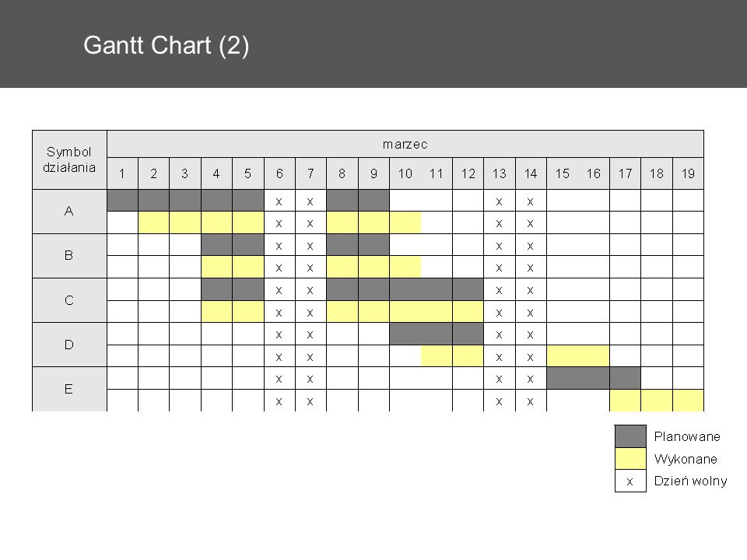Select the row header for activity C

[x=69, y=300]
